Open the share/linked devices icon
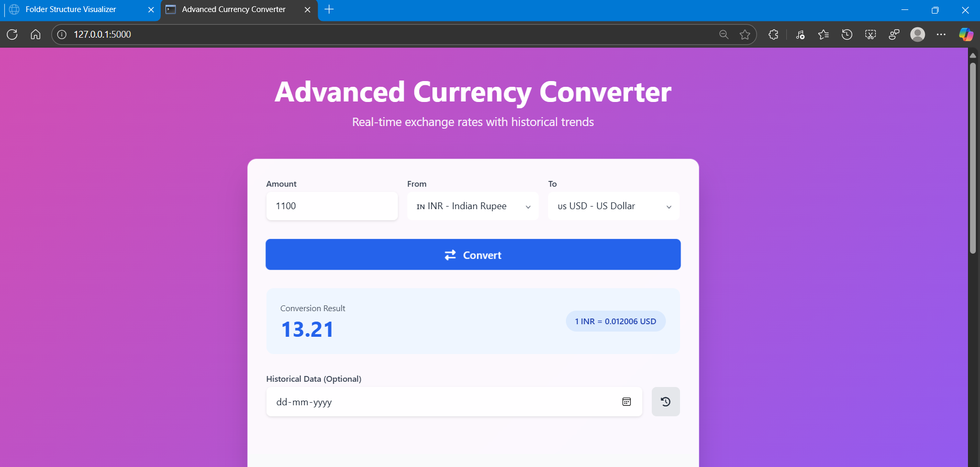This screenshot has width=980, height=467. (x=894, y=35)
